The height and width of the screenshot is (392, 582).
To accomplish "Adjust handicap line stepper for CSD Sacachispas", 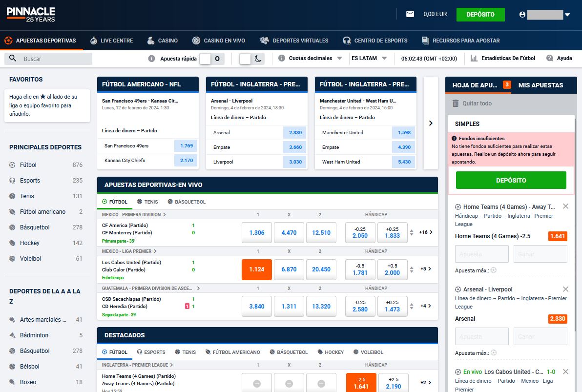I will (411, 306).
